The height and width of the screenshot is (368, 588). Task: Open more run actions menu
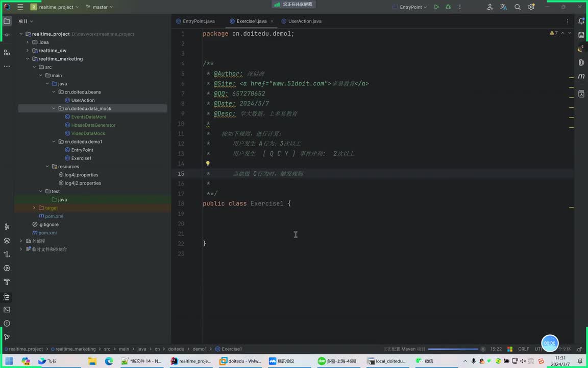click(x=460, y=7)
